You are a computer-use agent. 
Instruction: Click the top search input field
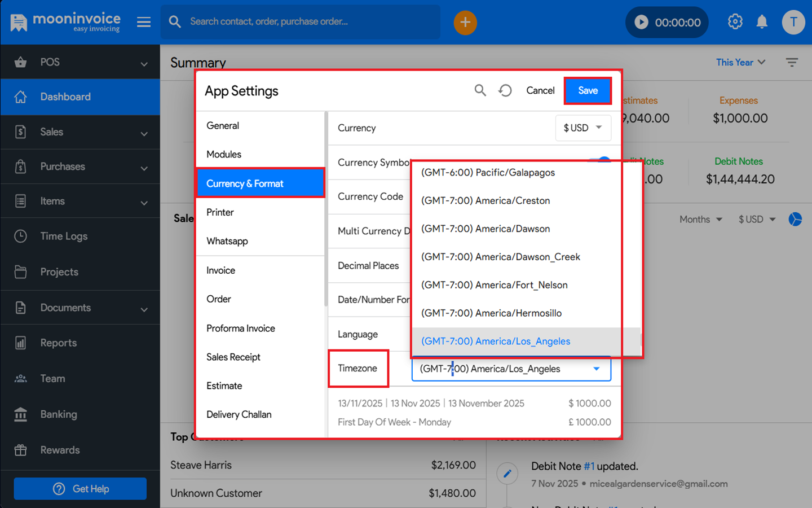coord(310,22)
